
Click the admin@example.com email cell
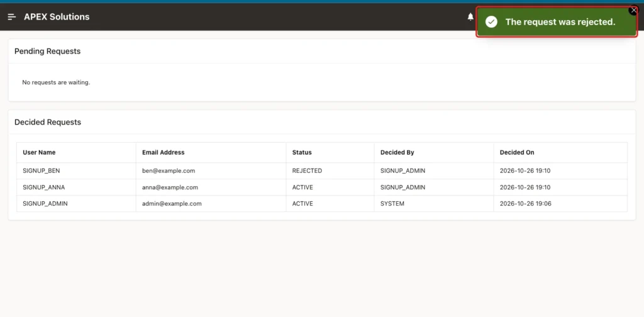point(211,204)
